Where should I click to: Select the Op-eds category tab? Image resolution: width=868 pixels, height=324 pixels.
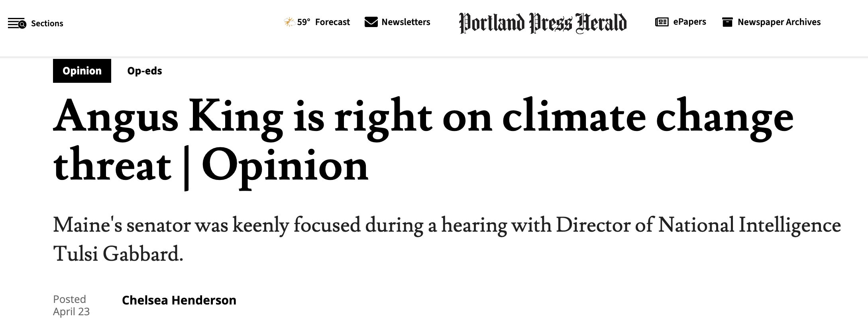(x=145, y=71)
